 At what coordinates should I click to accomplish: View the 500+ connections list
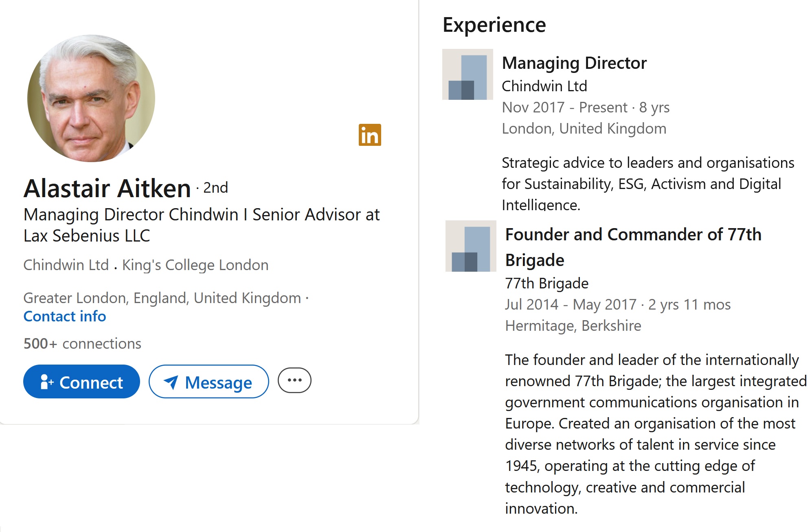click(x=82, y=344)
